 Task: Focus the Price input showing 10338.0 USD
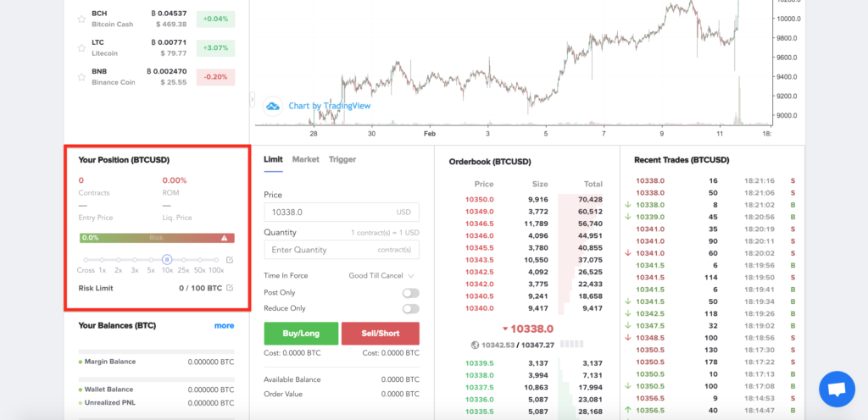(342, 213)
